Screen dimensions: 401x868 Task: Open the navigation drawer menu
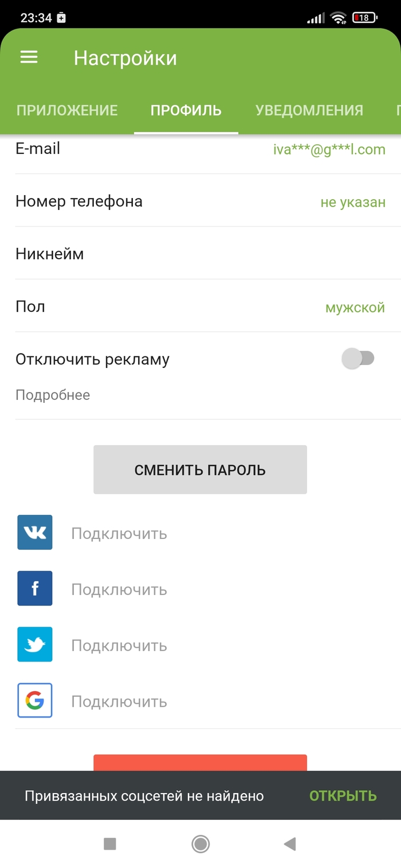29,57
